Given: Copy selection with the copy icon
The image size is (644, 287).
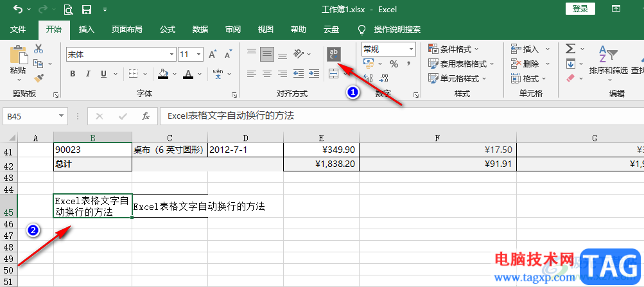Looking at the screenshot, I should pyautogui.click(x=39, y=63).
